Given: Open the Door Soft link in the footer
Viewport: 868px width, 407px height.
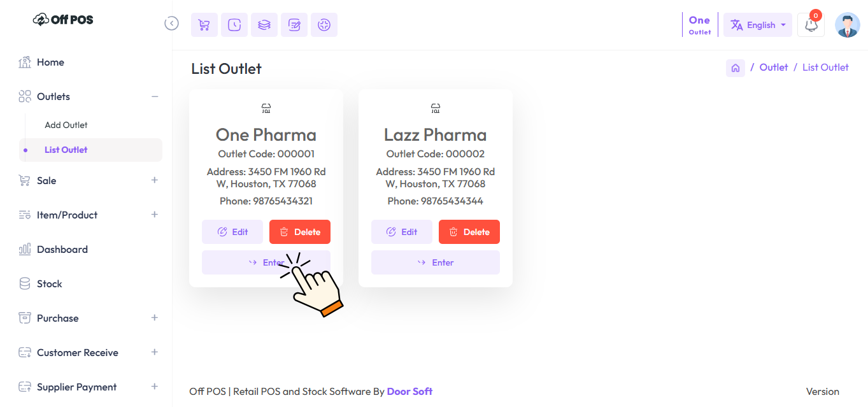Looking at the screenshot, I should tap(409, 391).
